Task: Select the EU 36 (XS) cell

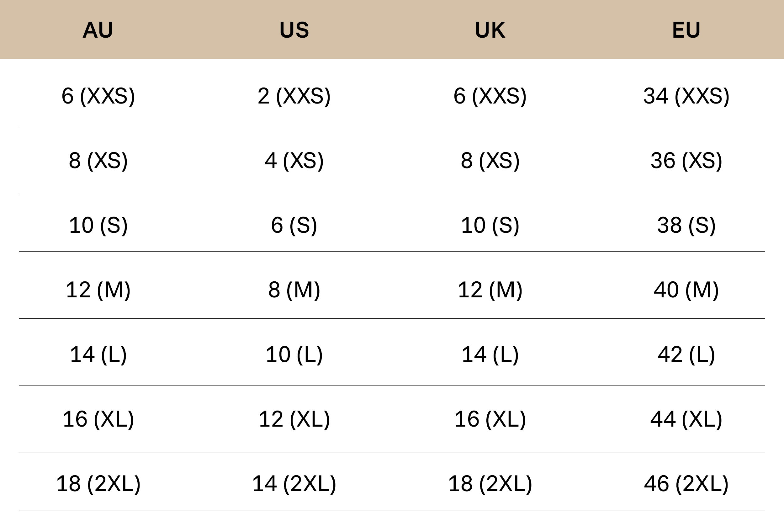Action: pyautogui.click(x=686, y=161)
